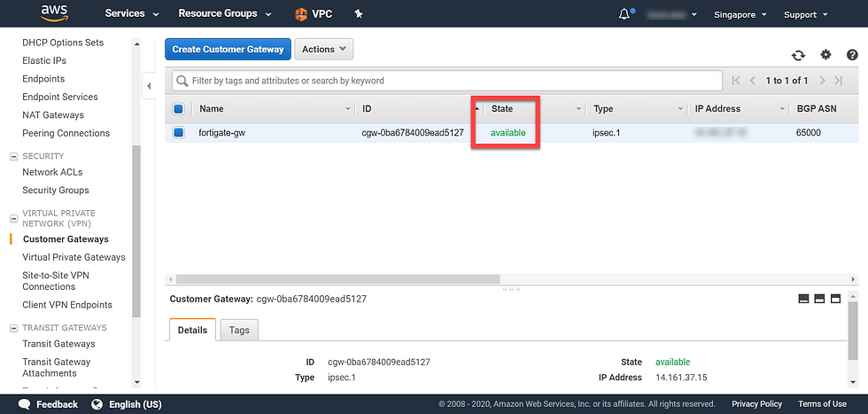Open the Resource Groups dropdown
868x414 pixels.
tap(225, 14)
